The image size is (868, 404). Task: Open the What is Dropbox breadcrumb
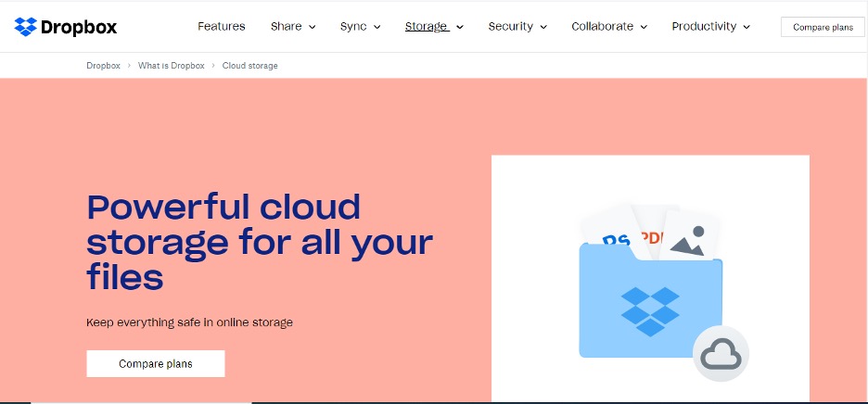[x=171, y=66]
